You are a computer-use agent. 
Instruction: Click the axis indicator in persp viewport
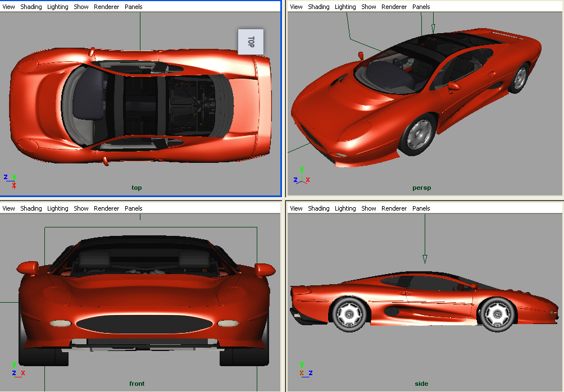click(302, 175)
